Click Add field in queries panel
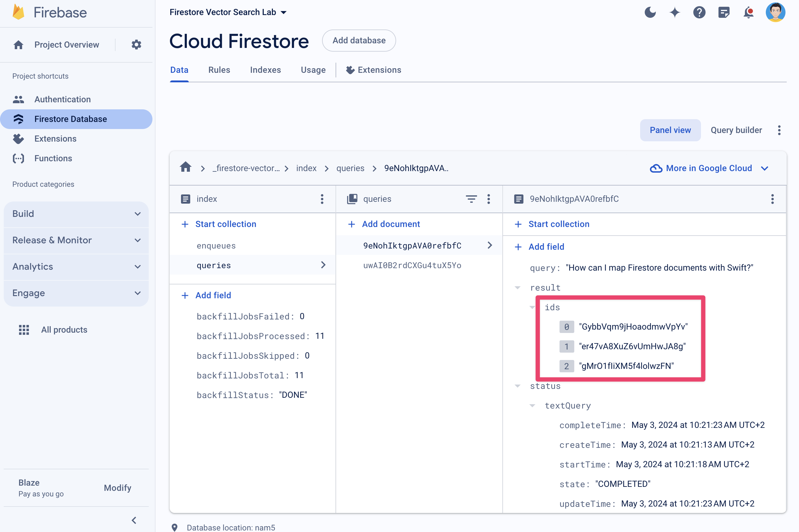 coord(213,295)
